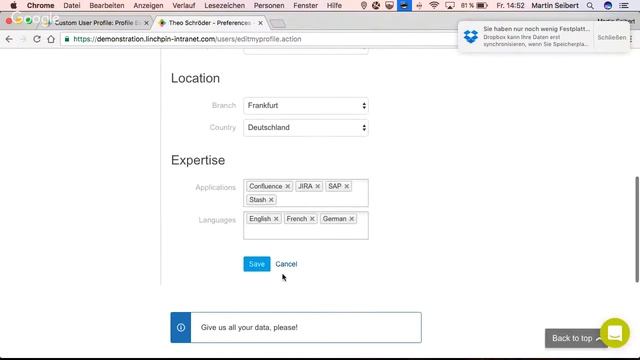Viewport: 640px width, 360px height.
Task: Remove the Confluence tag from Applications
Action: pyautogui.click(x=288, y=186)
